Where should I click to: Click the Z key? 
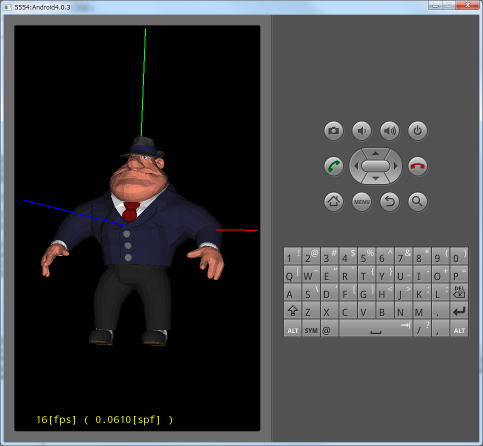pyautogui.click(x=311, y=311)
